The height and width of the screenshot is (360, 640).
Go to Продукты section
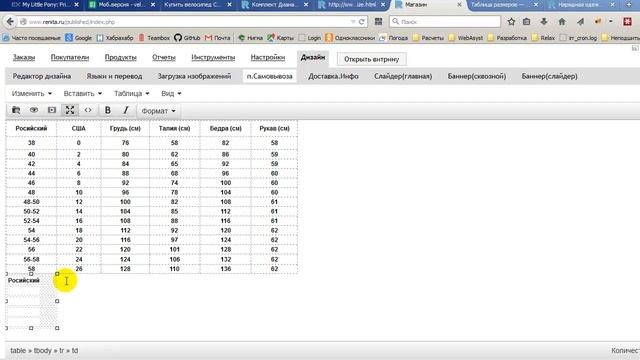point(120,58)
